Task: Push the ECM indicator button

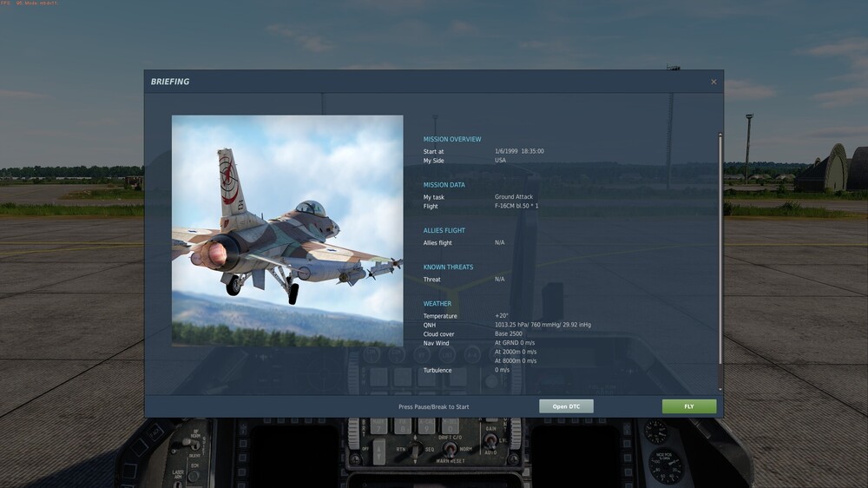Action: click(194, 477)
